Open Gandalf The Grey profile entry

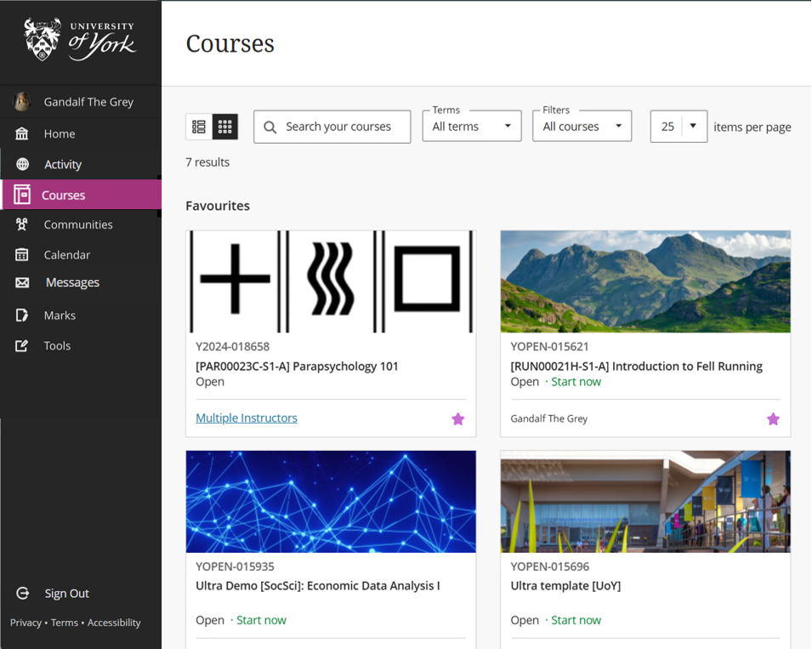88,102
